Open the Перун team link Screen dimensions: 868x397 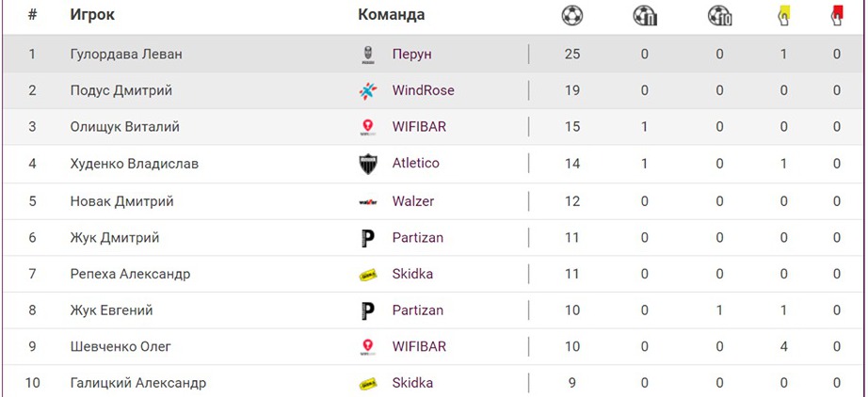(x=411, y=55)
